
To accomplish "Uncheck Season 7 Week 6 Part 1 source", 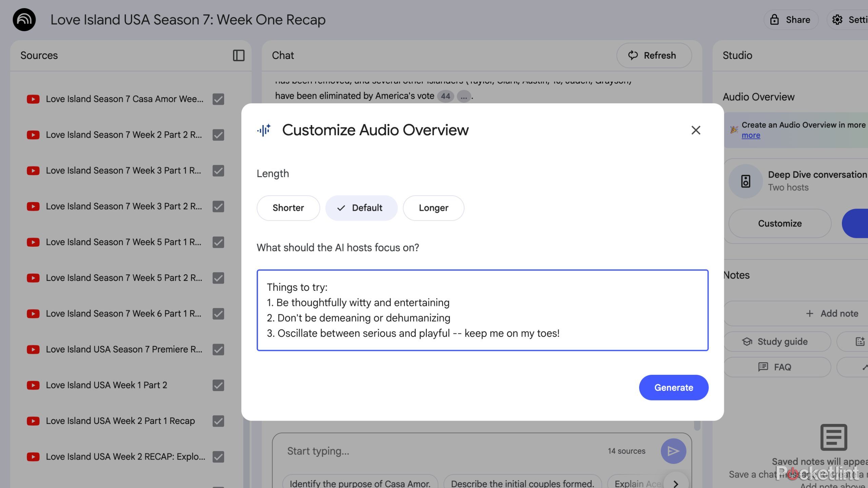I will pyautogui.click(x=218, y=314).
